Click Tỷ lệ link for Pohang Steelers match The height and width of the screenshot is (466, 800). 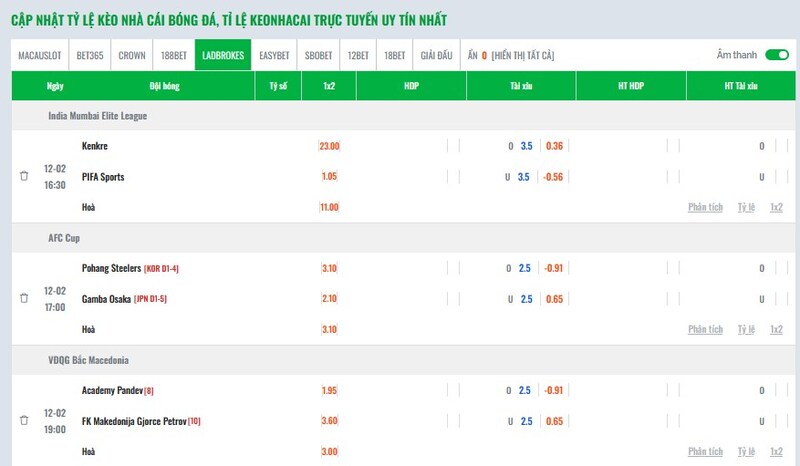(746, 329)
